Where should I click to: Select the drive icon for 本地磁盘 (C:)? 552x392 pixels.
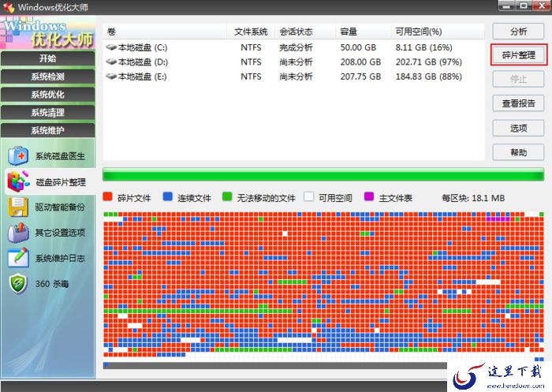(x=111, y=47)
